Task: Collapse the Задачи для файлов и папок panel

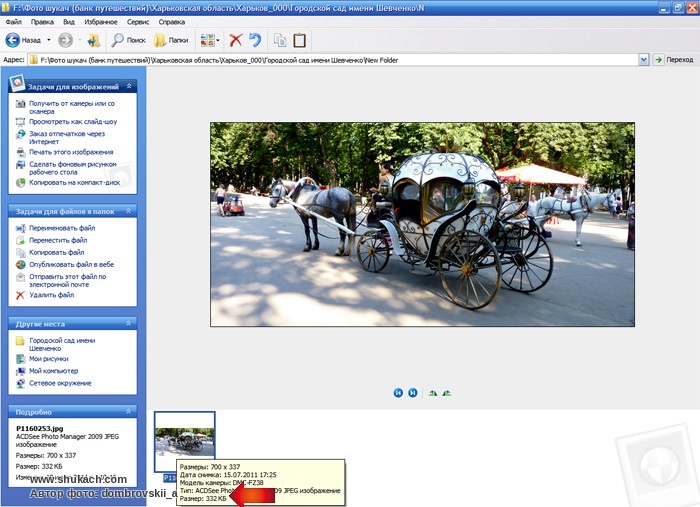Action: (129, 211)
